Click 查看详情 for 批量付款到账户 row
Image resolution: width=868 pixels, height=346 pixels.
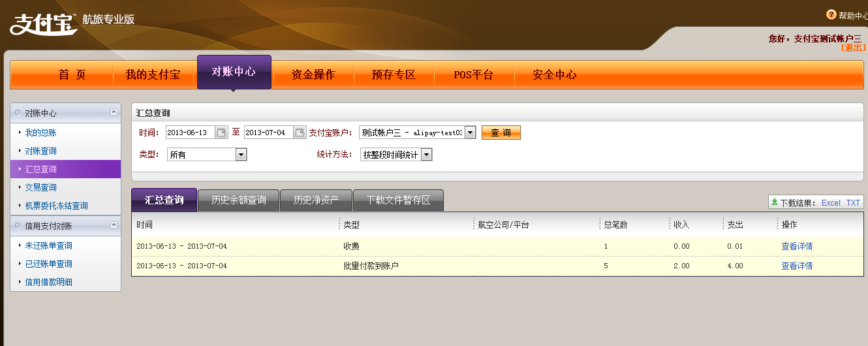pos(797,266)
